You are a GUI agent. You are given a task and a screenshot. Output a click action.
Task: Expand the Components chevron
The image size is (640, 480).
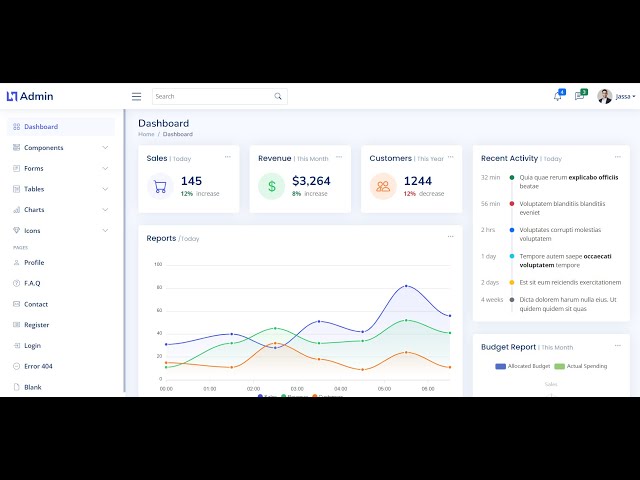(x=105, y=147)
